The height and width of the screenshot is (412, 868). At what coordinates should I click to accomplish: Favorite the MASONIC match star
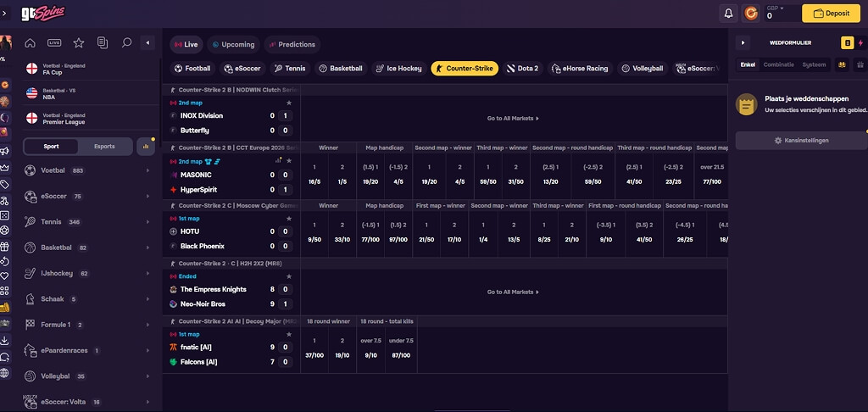coord(288,161)
